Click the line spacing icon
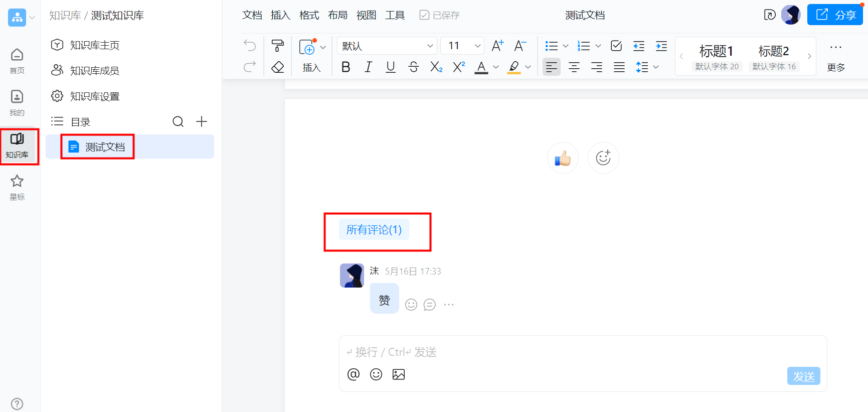 pyautogui.click(x=642, y=67)
